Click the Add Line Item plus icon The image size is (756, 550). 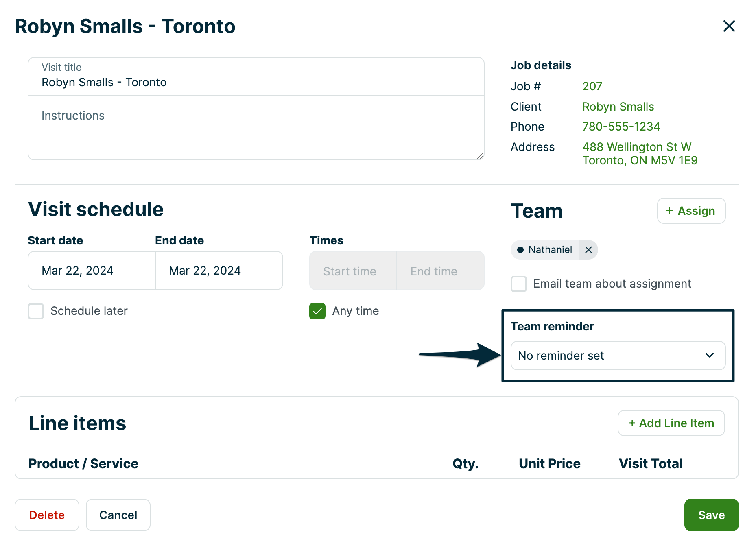632,423
